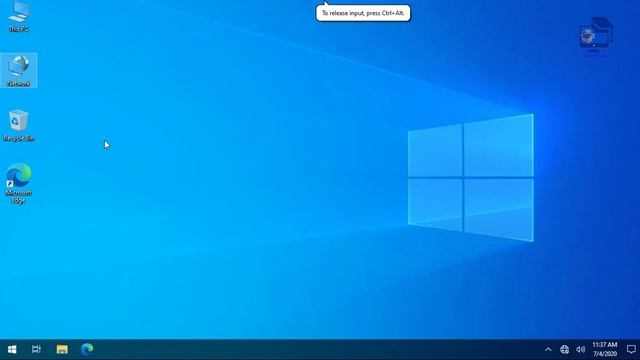Viewport: 640px width, 360px height.
Task: Open Task View from the taskbar
Action: click(x=36, y=349)
